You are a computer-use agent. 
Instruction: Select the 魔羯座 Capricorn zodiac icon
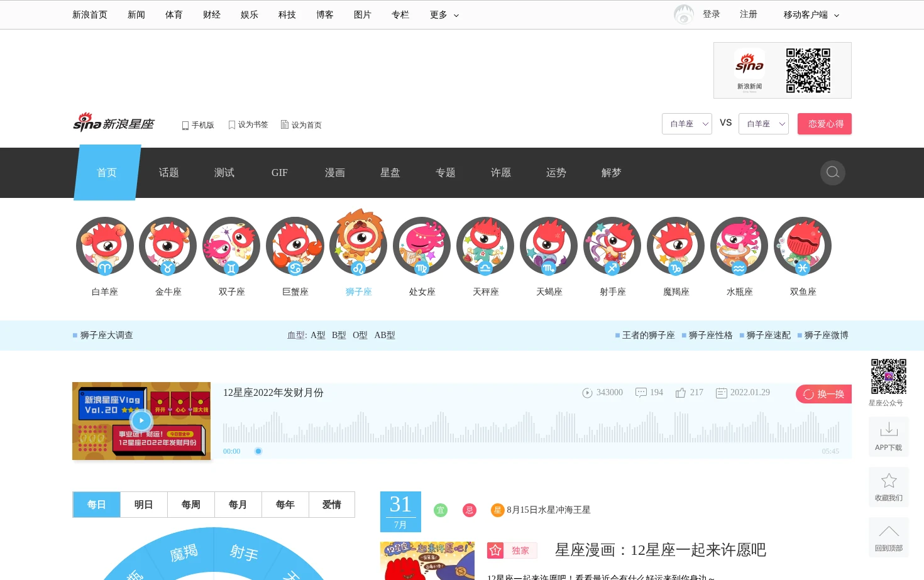[676, 246]
